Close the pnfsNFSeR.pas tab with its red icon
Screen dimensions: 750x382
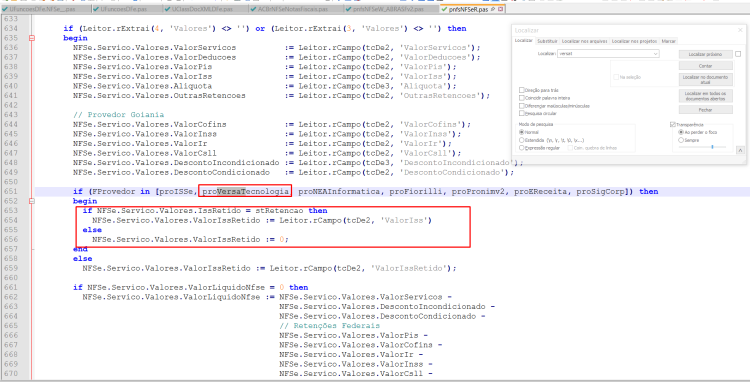[501, 9]
